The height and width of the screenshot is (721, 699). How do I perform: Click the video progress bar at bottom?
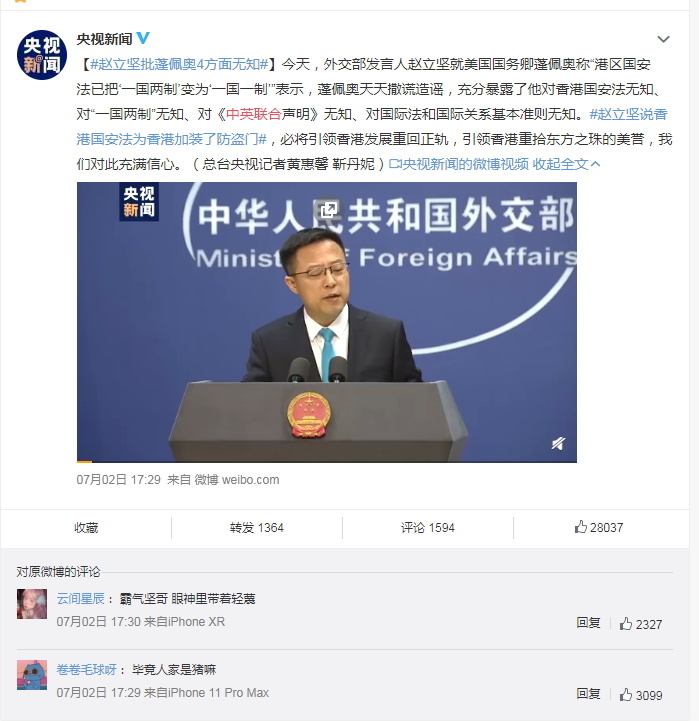coord(327,461)
